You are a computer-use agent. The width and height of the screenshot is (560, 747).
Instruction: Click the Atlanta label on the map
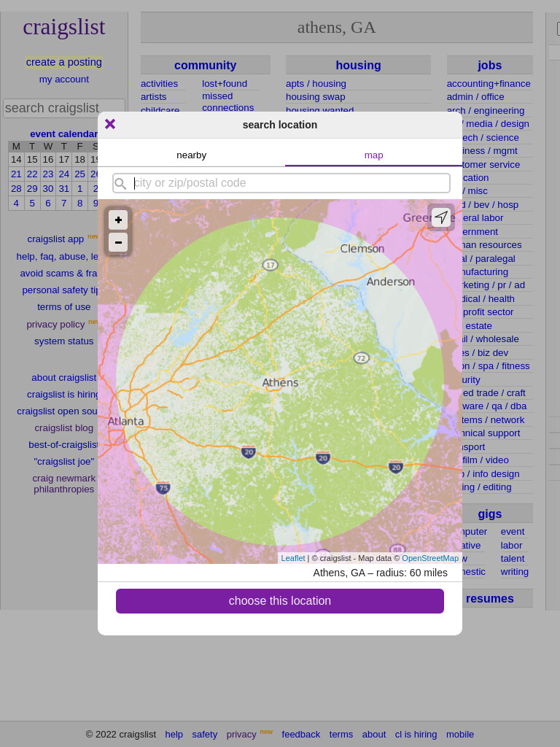(x=125, y=421)
